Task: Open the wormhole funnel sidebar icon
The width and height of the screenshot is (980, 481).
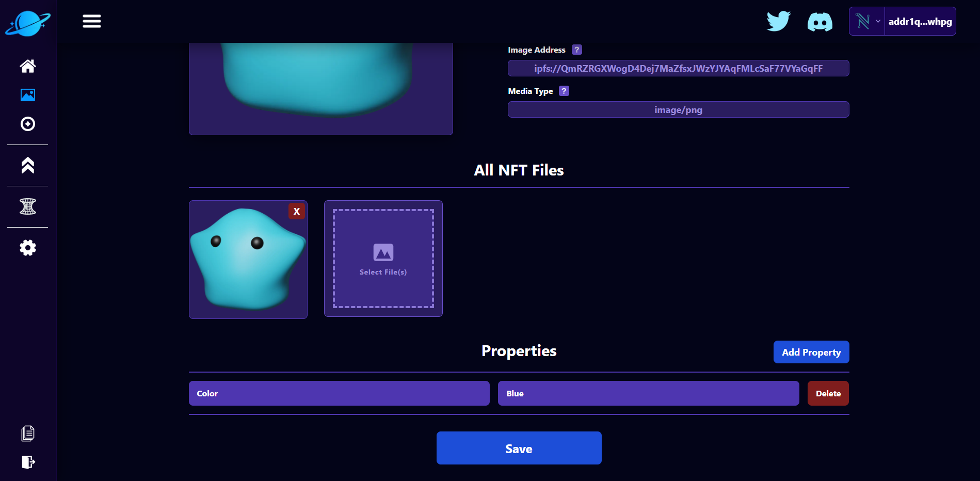Action: 28,206
